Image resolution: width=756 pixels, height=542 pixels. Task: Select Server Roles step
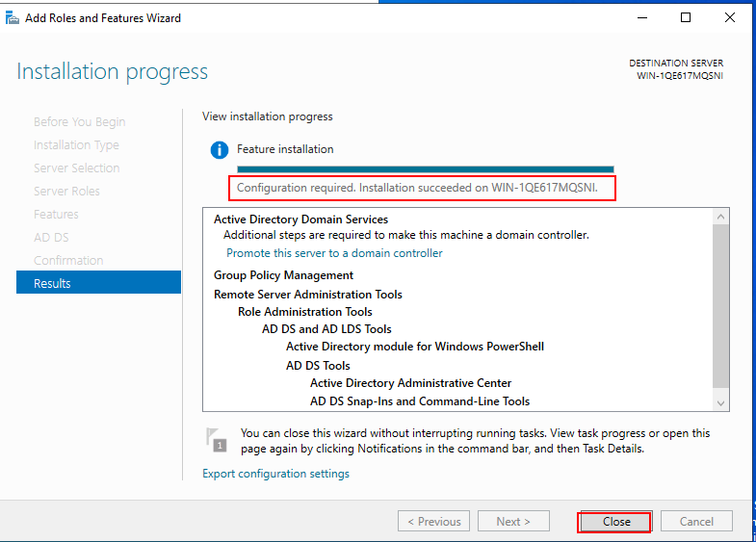click(66, 192)
